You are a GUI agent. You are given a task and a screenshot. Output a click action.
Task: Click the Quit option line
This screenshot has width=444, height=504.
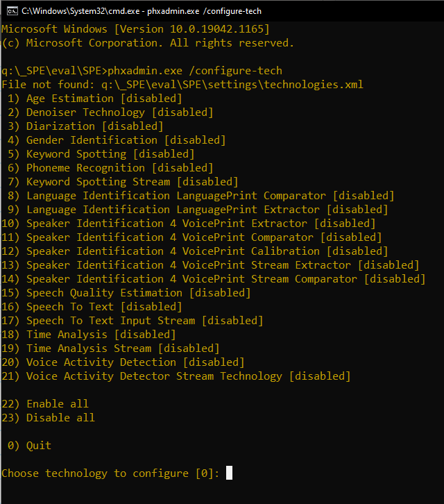[x=29, y=446]
